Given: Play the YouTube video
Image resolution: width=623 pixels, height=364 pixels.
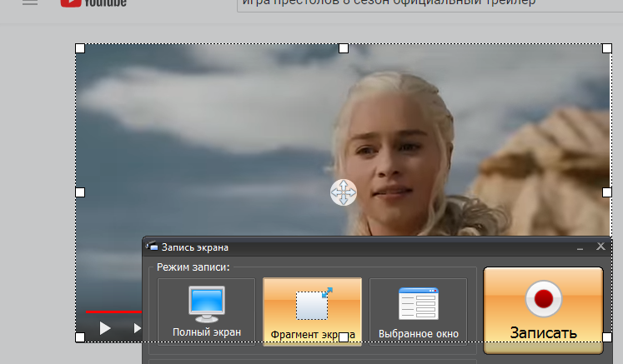Looking at the screenshot, I should click(105, 328).
